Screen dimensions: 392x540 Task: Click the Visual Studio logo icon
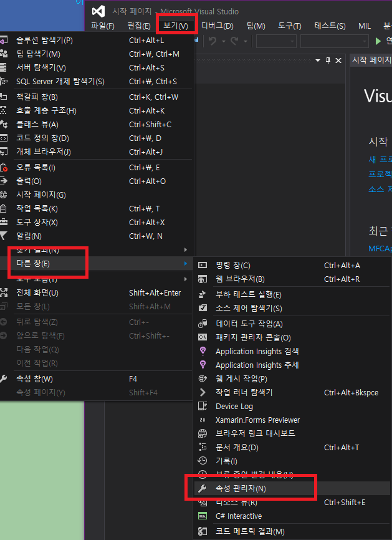[98, 11]
